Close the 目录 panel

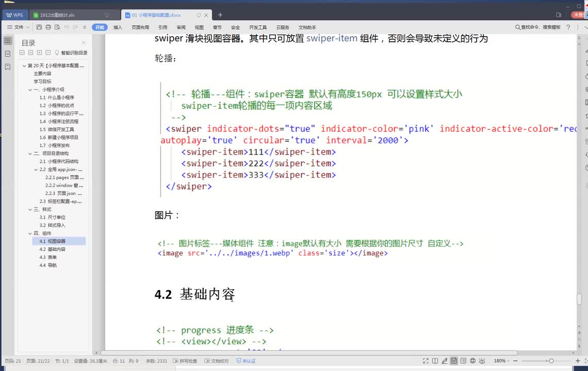(x=84, y=43)
